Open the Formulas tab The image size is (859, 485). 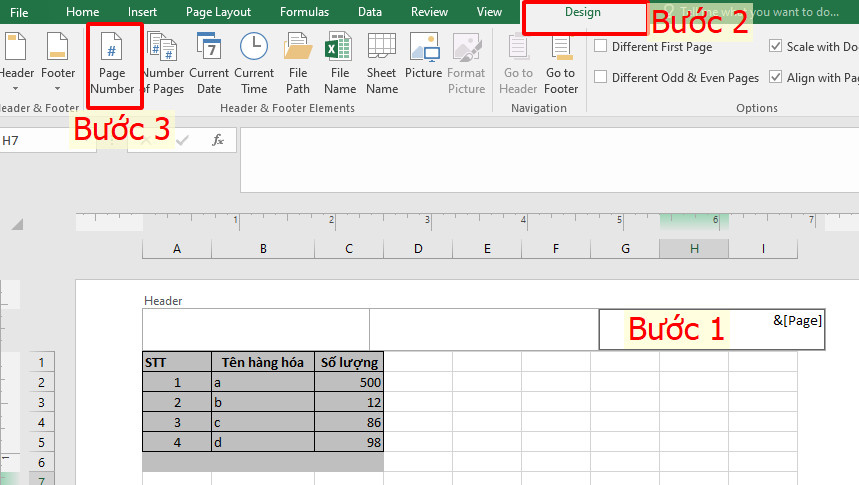(x=305, y=12)
